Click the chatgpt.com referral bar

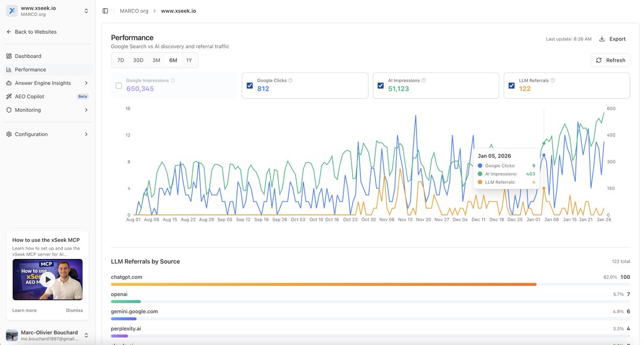(x=324, y=284)
